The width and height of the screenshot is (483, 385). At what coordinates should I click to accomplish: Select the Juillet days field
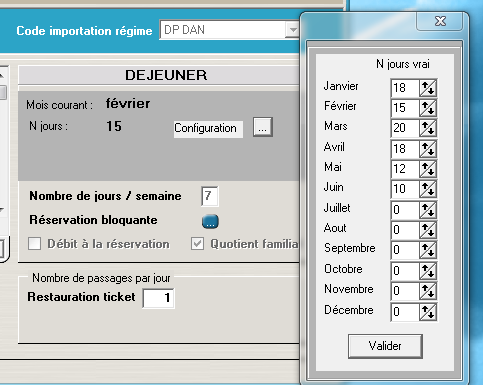click(405, 210)
